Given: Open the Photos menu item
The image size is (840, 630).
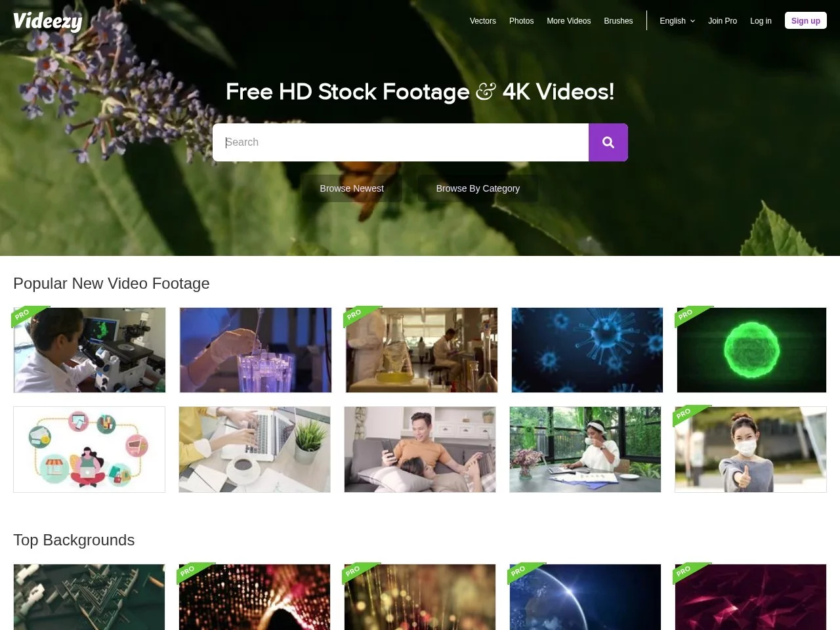Looking at the screenshot, I should click(521, 21).
